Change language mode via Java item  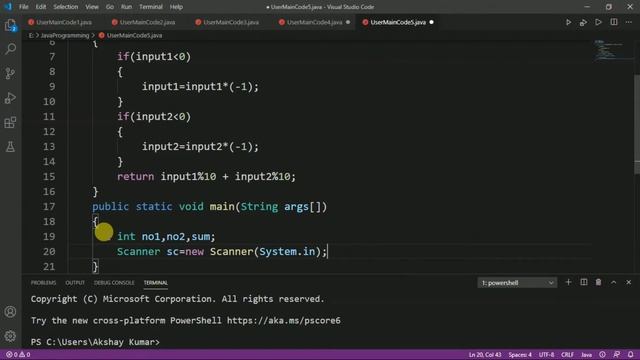tap(587, 355)
